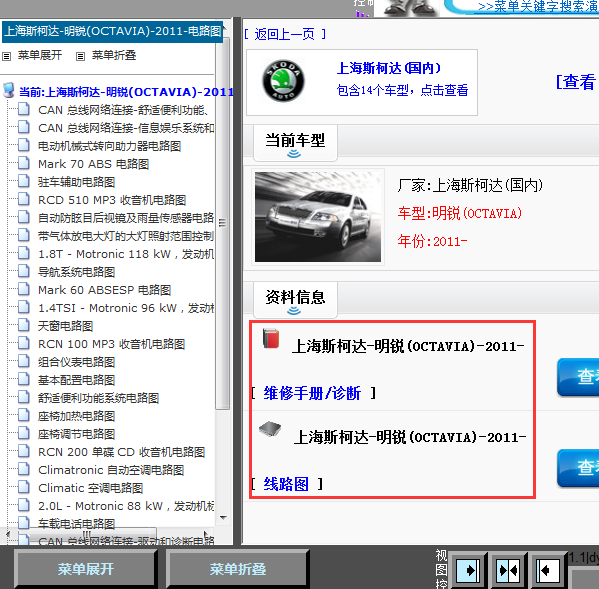Open the 线路图 link
Screen dimensions: 599x589
click(286, 484)
